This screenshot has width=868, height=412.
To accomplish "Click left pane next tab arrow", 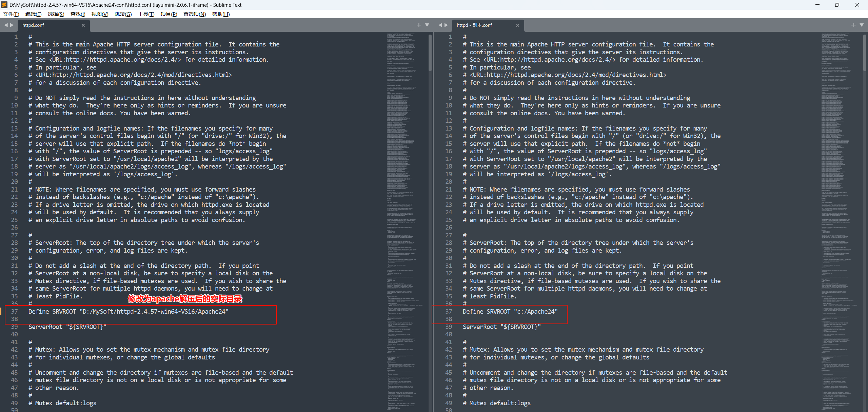I will [x=12, y=25].
